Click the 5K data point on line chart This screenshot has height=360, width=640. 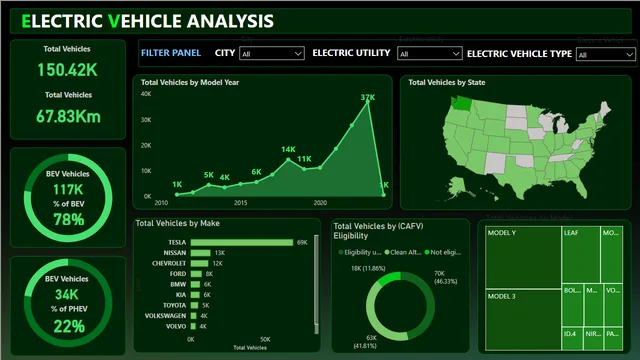point(209,185)
